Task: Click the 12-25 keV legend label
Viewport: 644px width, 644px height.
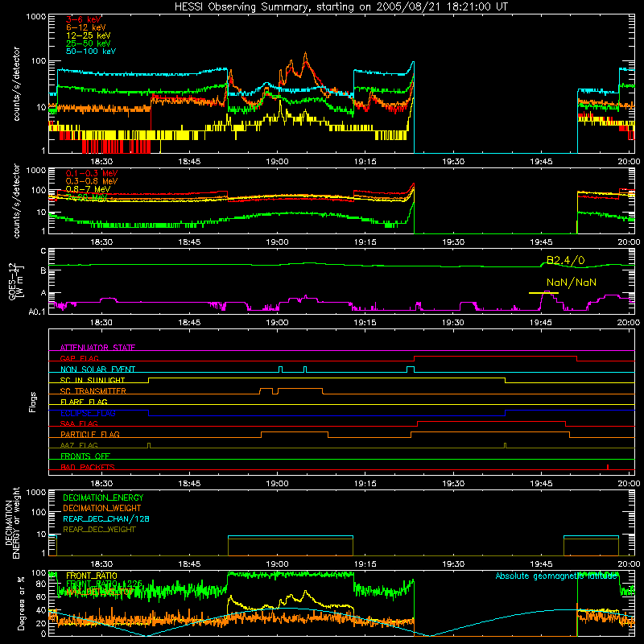Action: [88, 35]
